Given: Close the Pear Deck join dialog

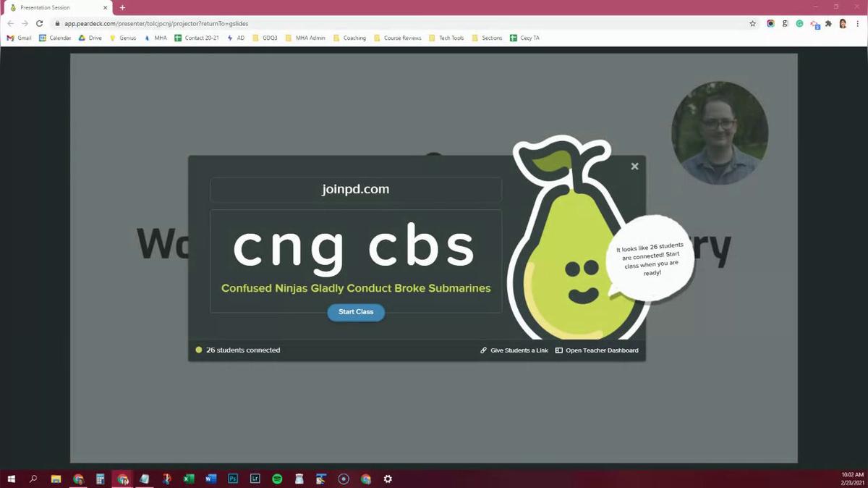Looking at the screenshot, I should point(634,167).
